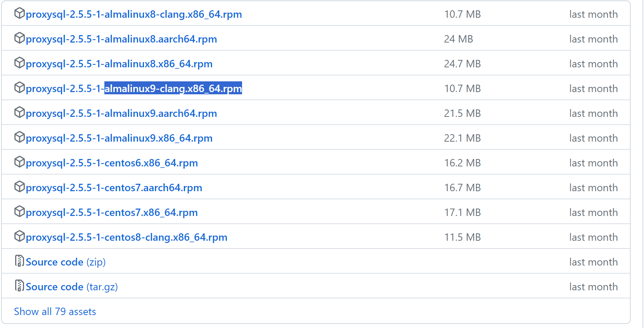Click the 24.7 MB size of almalinux8.x86_64
This screenshot has height=328, width=644.
[462, 64]
